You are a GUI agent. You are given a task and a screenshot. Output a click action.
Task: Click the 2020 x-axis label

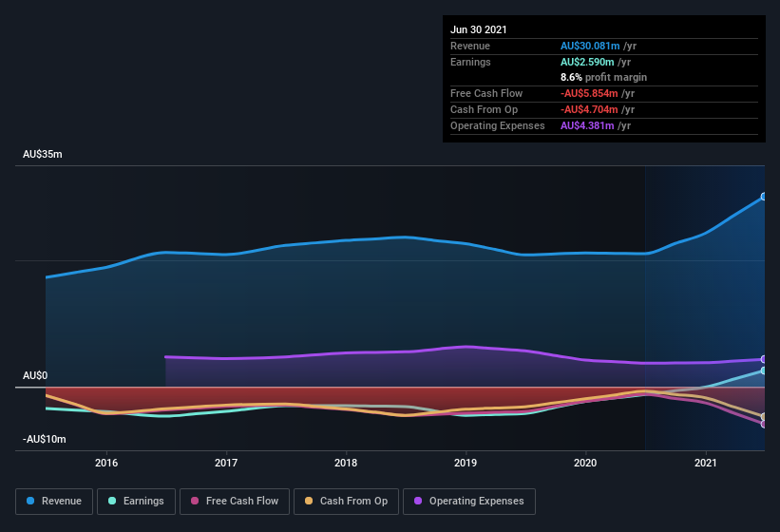coord(585,463)
